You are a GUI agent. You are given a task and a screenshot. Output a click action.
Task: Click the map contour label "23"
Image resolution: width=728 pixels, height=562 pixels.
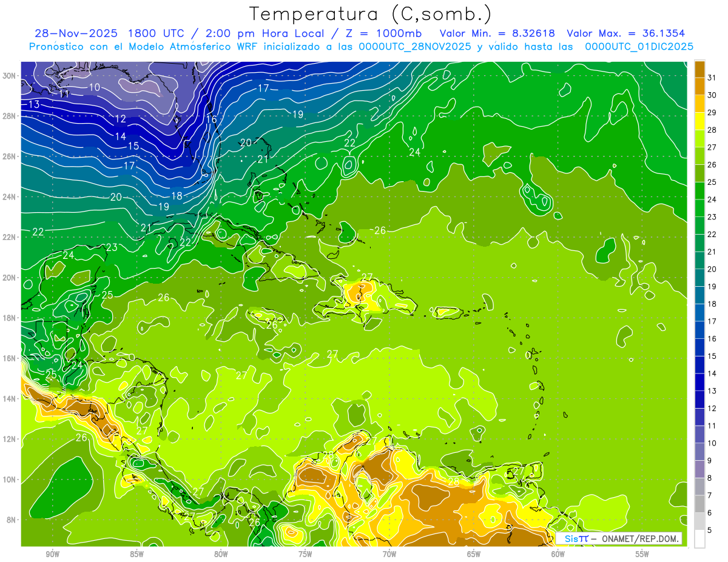click(112, 247)
